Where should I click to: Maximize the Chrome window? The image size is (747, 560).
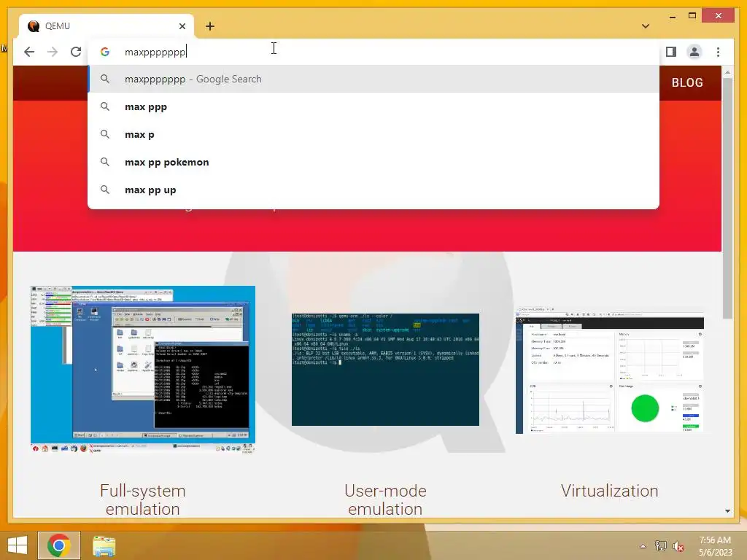coord(692,16)
